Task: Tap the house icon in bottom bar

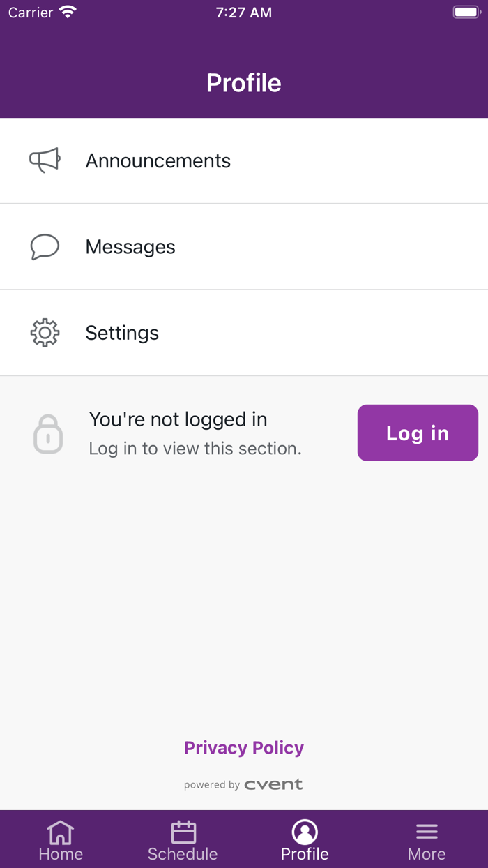Action: coord(61,832)
